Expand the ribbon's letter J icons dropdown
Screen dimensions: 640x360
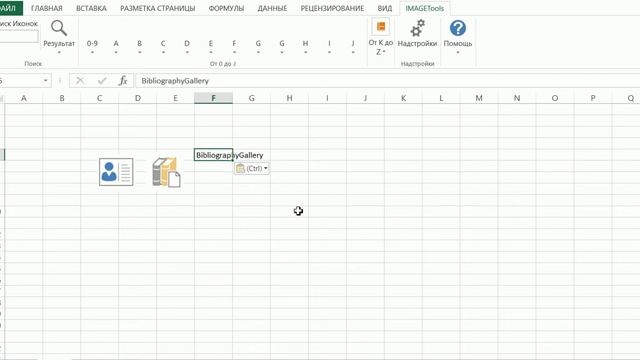click(353, 47)
